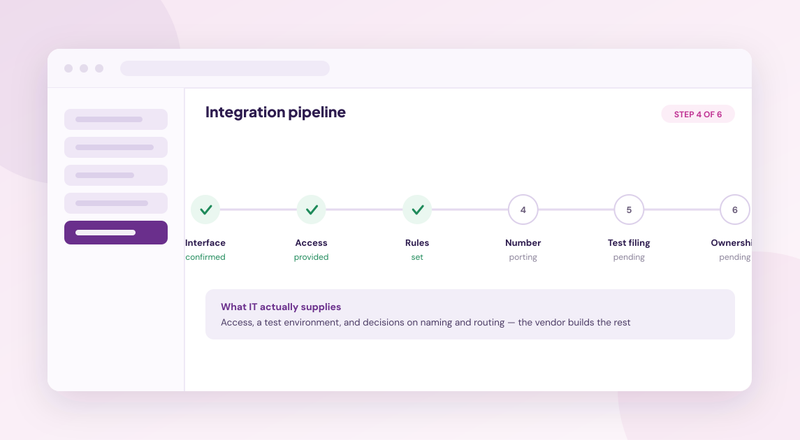Click the Interface step green checkmark
This screenshot has height=440, width=800.
click(206, 209)
